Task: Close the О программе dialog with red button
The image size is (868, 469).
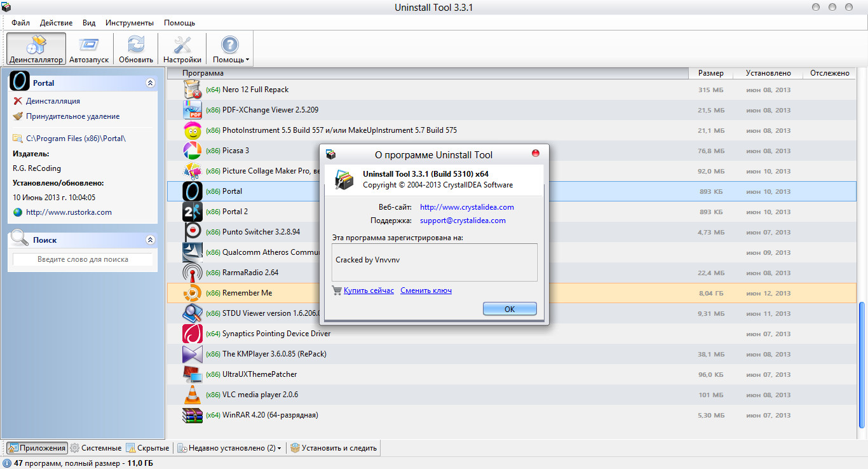Action: [535, 153]
